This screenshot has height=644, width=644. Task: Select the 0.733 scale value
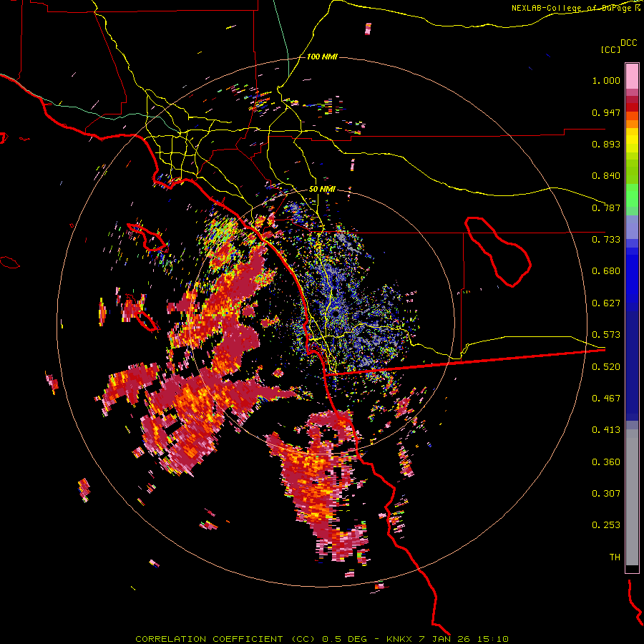coord(606,240)
